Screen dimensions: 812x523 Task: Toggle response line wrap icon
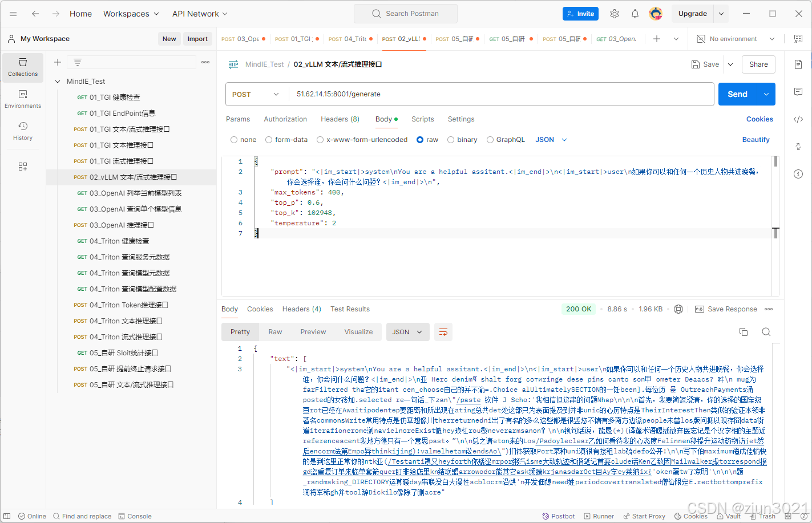click(x=443, y=332)
